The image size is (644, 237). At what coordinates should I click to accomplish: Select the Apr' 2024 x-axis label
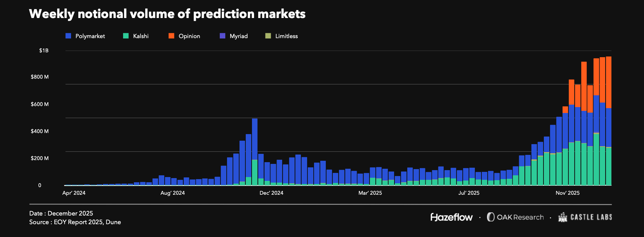(74, 193)
